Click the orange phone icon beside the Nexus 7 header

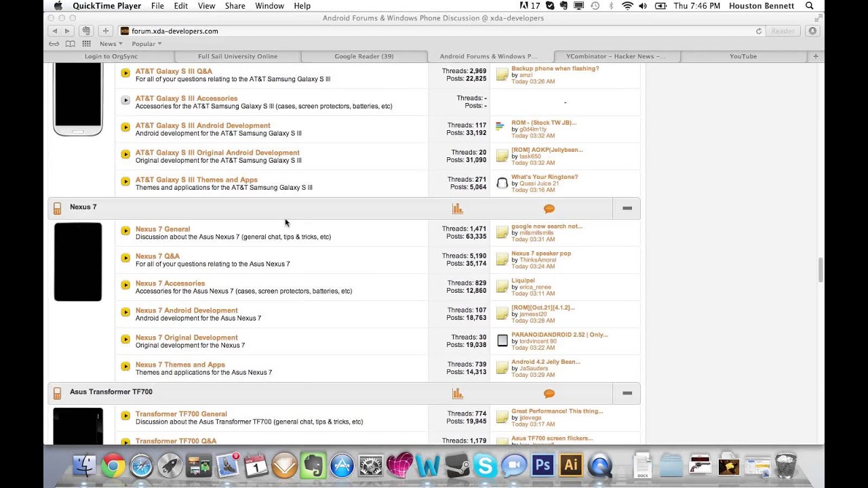tap(57, 208)
